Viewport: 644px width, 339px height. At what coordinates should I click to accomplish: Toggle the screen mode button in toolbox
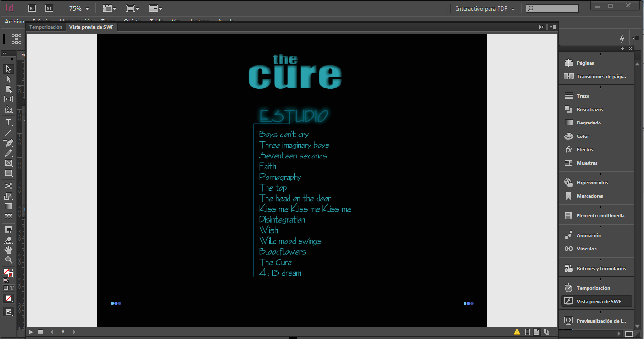click(x=9, y=312)
